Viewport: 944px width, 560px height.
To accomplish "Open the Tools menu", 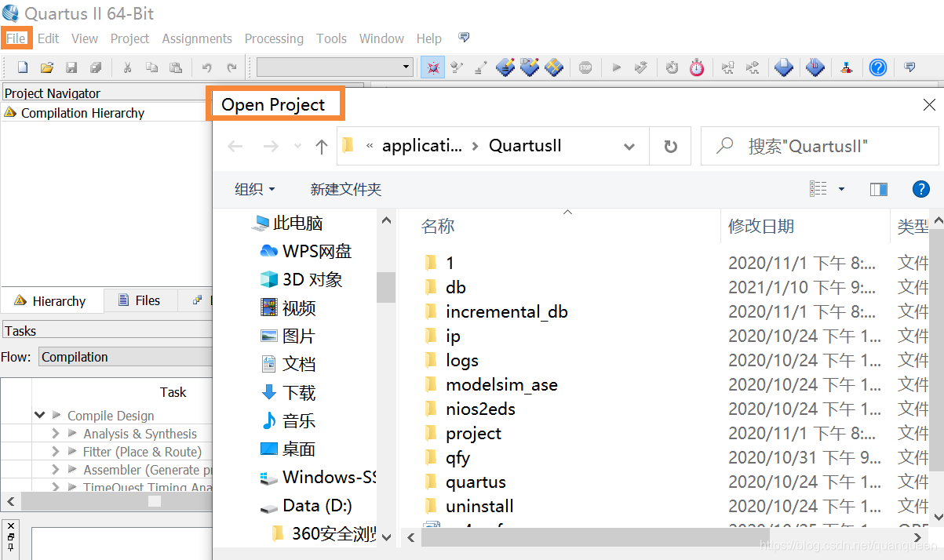I will pyautogui.click(x=332, y=38).
